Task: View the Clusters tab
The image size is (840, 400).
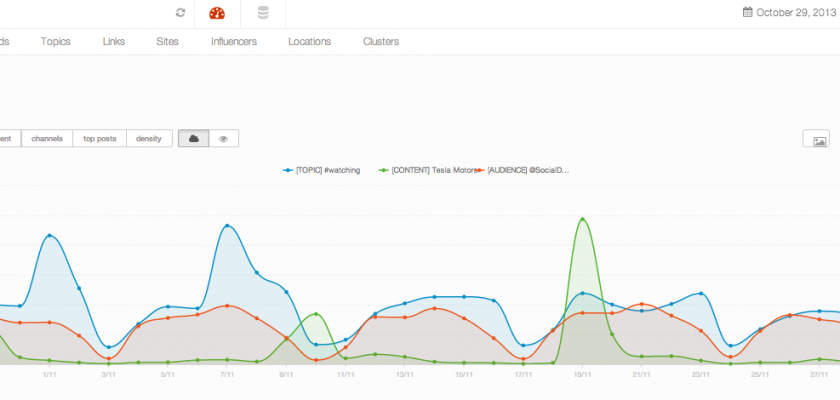Action: [381, 42]
